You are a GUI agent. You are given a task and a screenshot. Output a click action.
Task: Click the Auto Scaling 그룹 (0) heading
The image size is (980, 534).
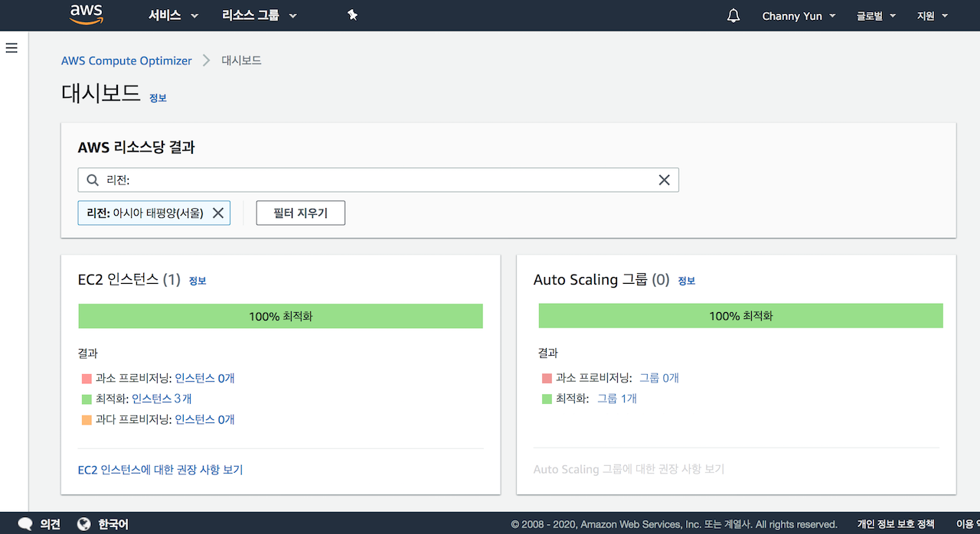tap(602, 280)
